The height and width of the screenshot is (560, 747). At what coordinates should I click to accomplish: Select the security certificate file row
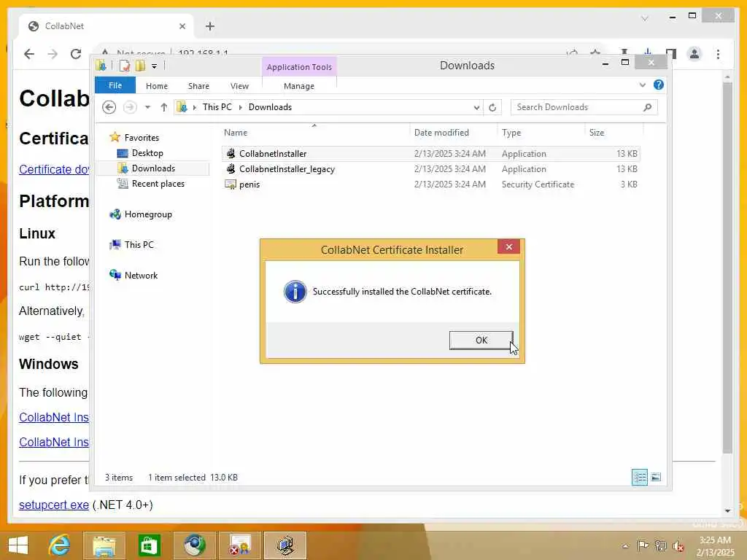point(431,184)
